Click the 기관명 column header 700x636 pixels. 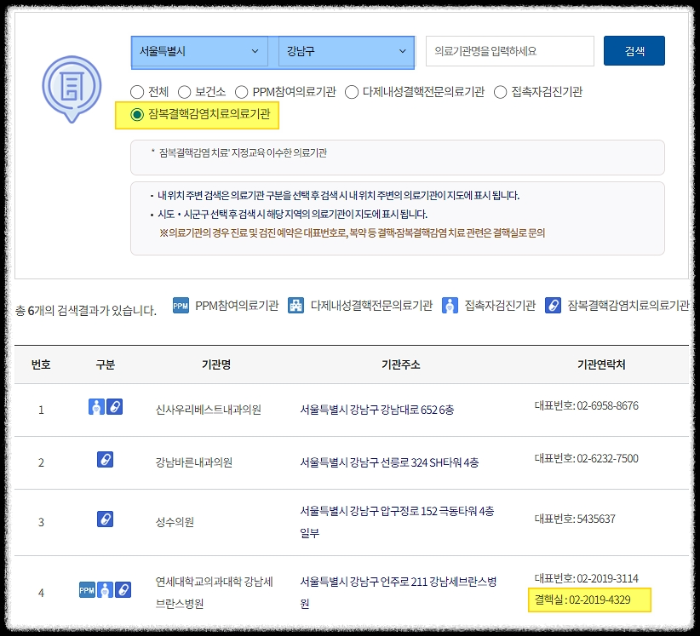216,365
